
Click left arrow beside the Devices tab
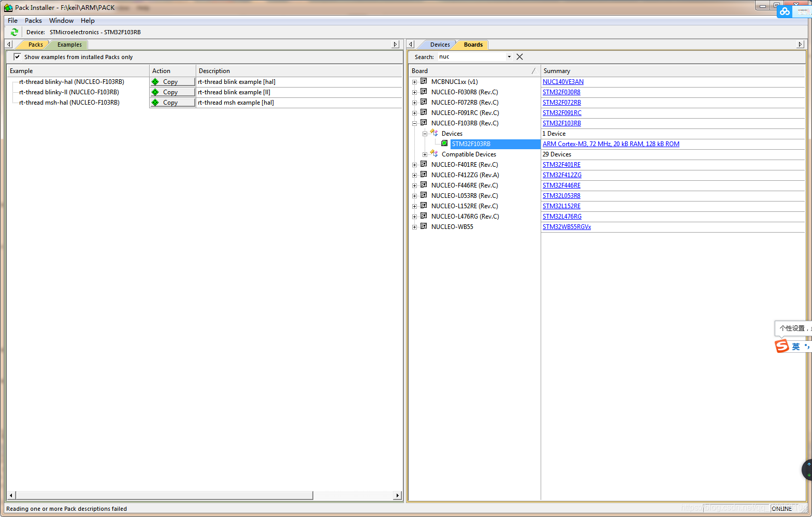[411, 45]
